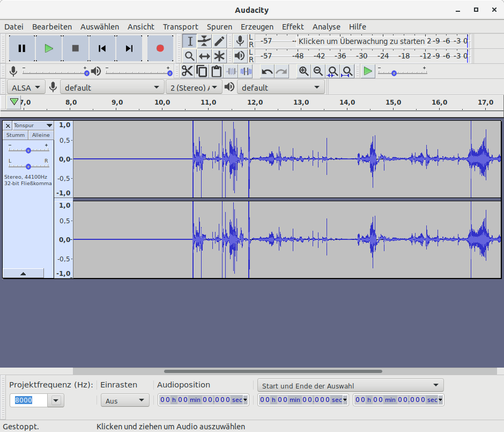Open the Datei menu
The height and width of the screenshot is (432, 504).
pos(14,27)
